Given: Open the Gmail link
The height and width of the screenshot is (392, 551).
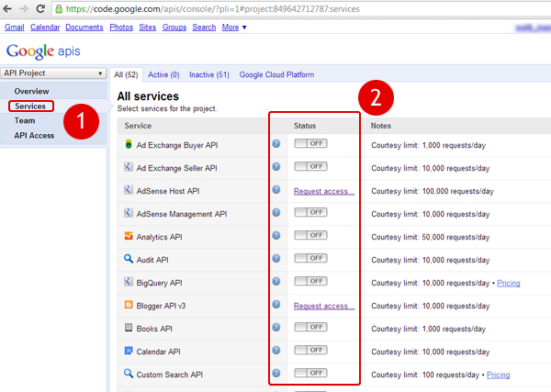Looking at the screenshot, I should (x=15, y=28).
